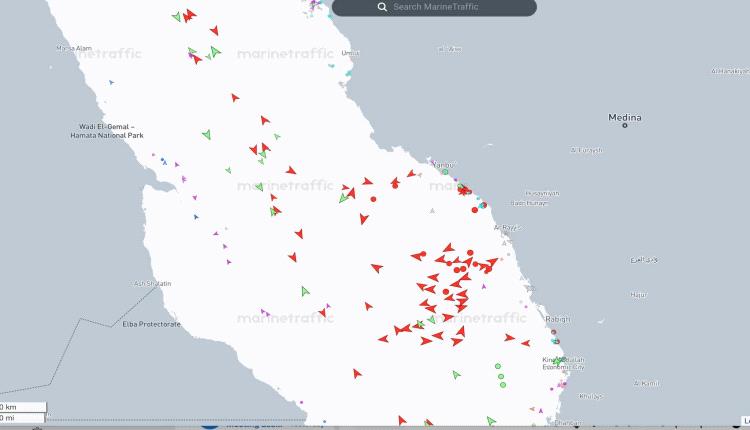Select the green vessel west of King Abdullah Economic City
This screenshot has height=430, width=750.
[456, 375]
